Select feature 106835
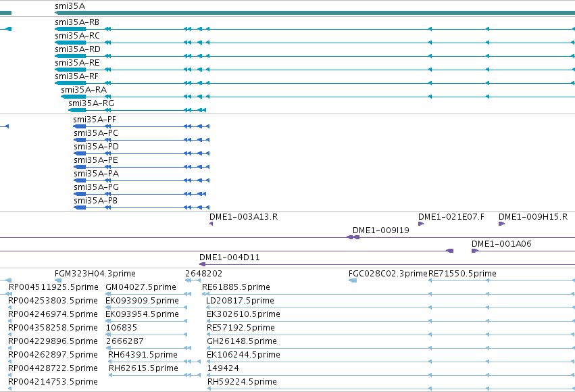 [122, 328]
